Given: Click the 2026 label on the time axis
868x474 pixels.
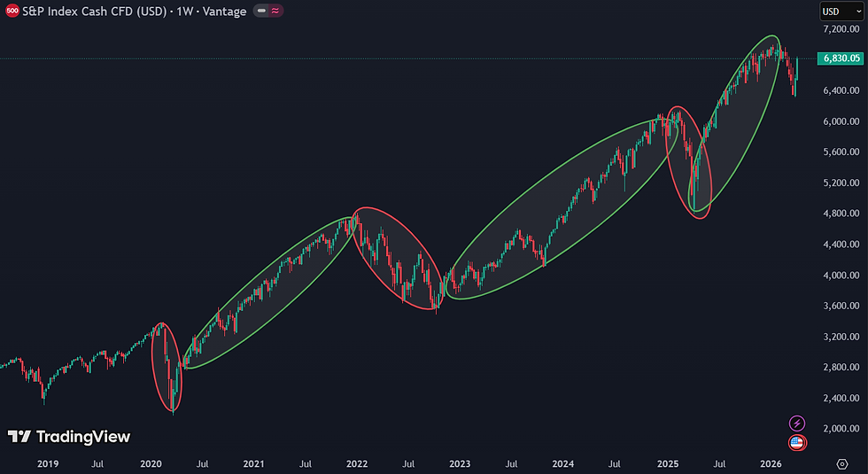Looking at the screenshot, I should tap(771, 464).
